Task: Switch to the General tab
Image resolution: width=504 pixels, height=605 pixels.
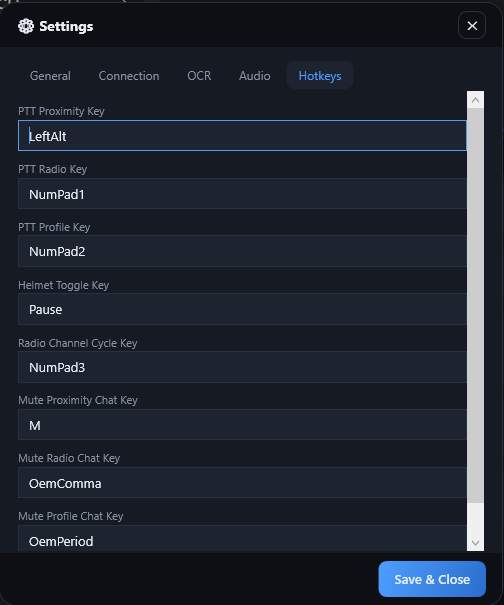Action: [x=50, y=76]
